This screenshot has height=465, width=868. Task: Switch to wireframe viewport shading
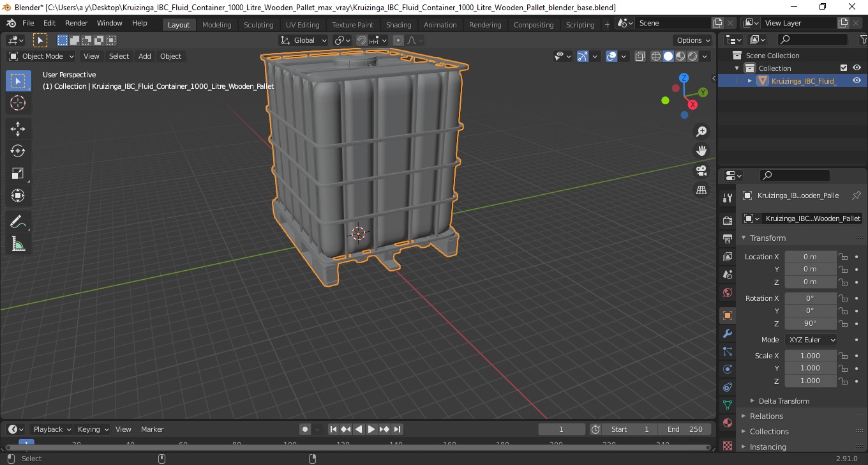(x=656, y=56)
